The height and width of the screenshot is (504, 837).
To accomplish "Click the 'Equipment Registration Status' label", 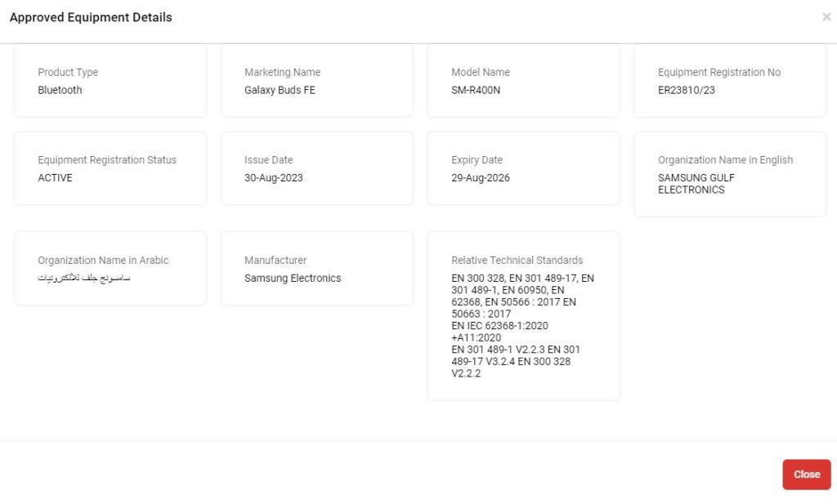I will pos(107,160).
